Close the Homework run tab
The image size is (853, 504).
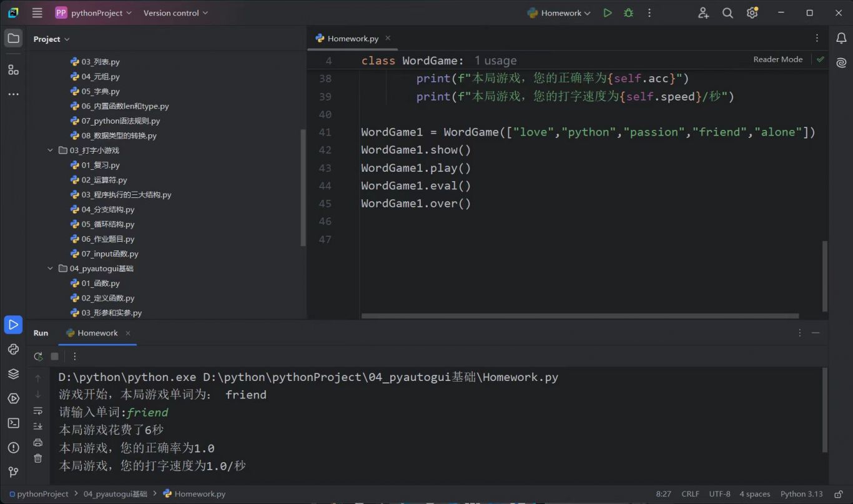pos(128,333)
